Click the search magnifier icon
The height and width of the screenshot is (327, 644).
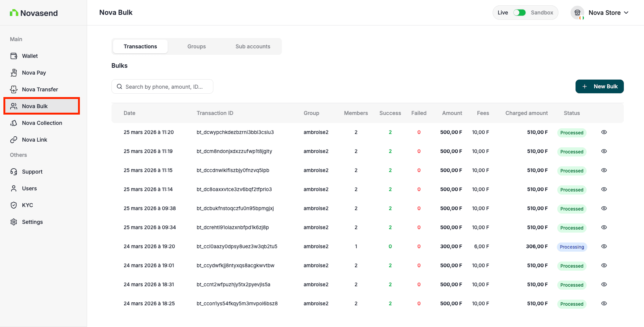point(119,86)
